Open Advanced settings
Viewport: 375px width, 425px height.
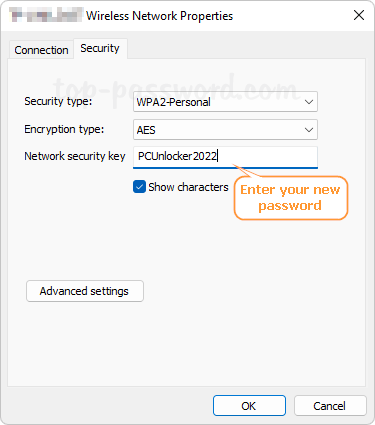tap(85, 291)
